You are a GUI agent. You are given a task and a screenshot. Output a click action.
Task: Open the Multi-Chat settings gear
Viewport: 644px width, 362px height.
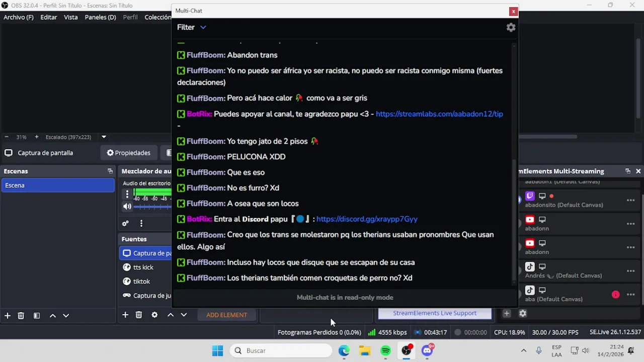pos(511,28)
